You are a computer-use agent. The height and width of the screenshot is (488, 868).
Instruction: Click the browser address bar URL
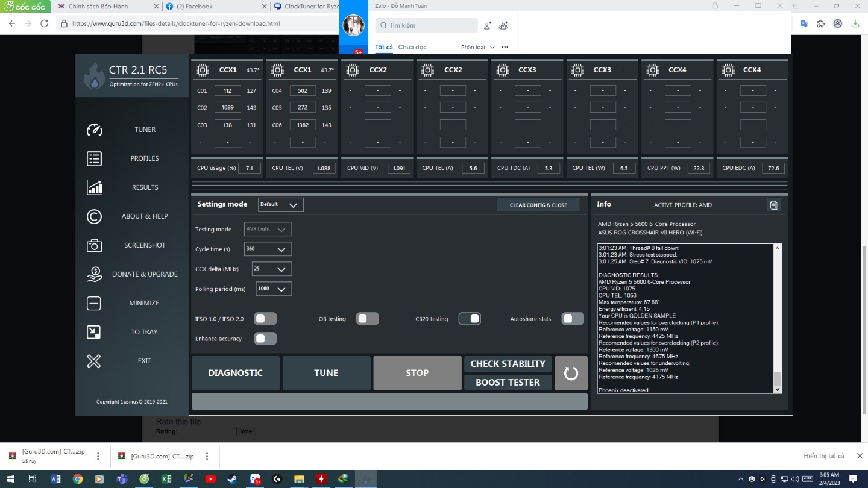[x=176, y=23]
